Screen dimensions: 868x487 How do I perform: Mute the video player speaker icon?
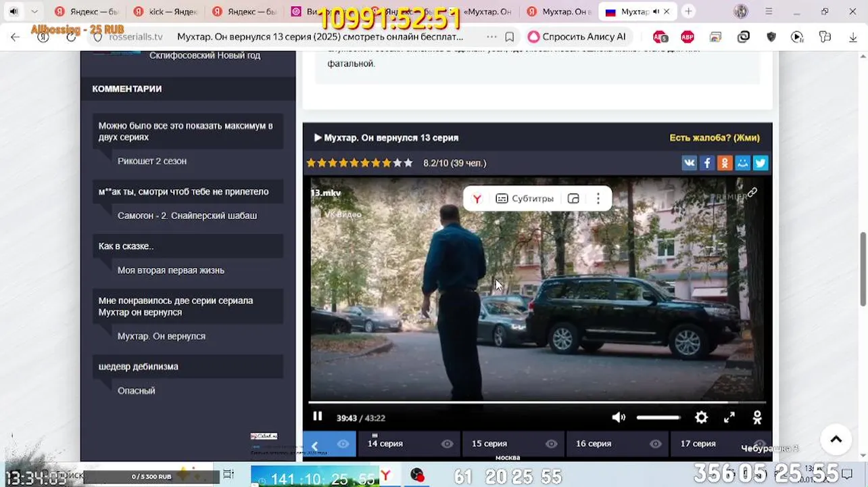619,417
